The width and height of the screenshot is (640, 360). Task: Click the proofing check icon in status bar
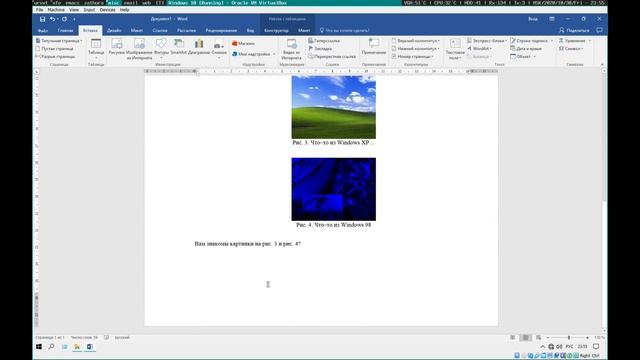click(106, 338)
